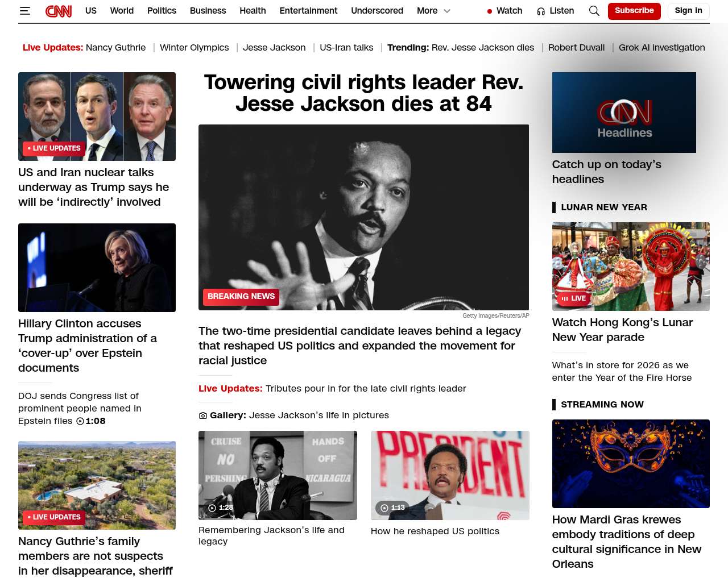Click the CNN logo
Screen dimensions: 728x582
pyautogui.click(x=59, y=11)
